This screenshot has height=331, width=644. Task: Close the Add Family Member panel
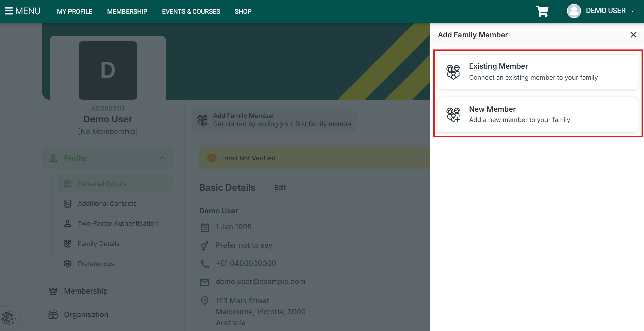point(633,35)
